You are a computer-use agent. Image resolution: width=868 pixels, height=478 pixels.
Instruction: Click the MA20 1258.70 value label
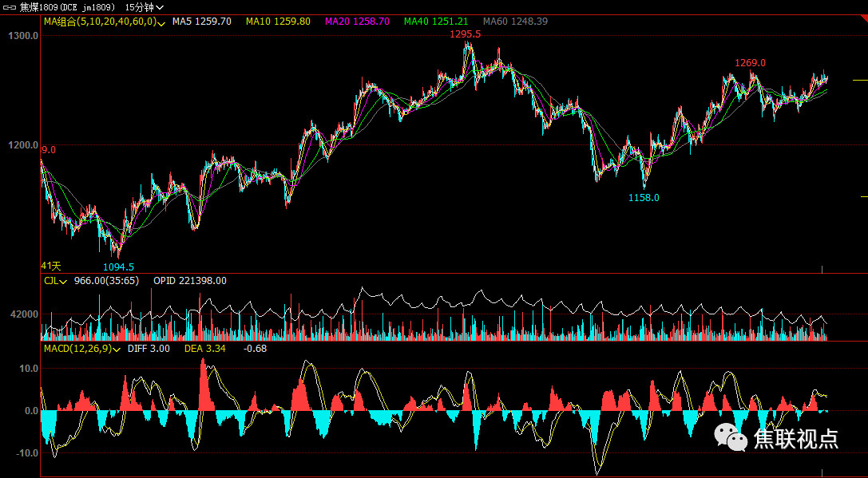[357, 22]
